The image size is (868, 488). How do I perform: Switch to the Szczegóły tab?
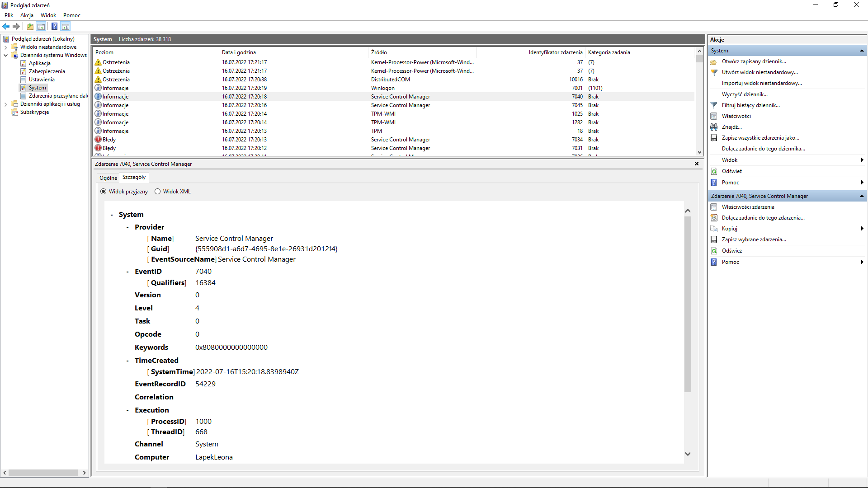134,177
